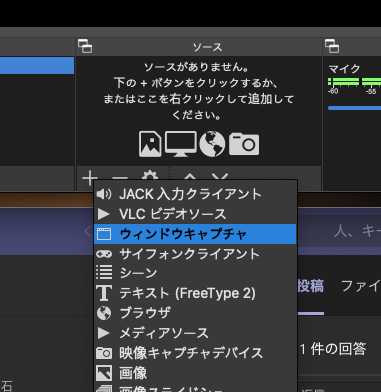Click speaker icon beside JACK 入力クライアント
Viewport: 381px width, 392px height.
(104, 194)
